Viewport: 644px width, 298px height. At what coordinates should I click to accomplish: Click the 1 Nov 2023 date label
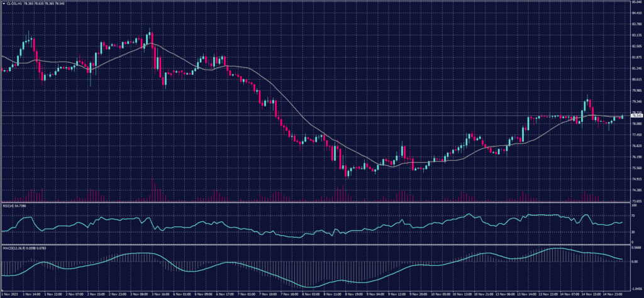[9, 294]
